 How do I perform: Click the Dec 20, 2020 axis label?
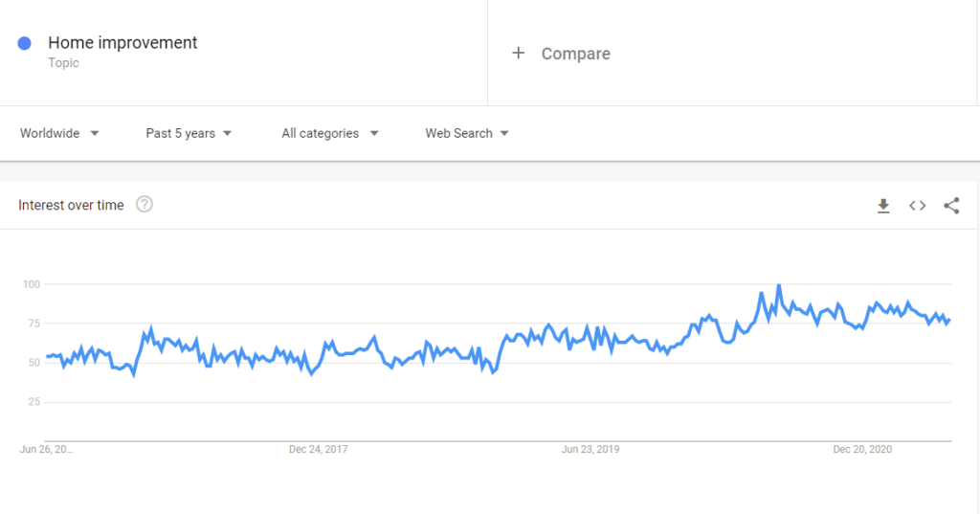click(862, 449)
